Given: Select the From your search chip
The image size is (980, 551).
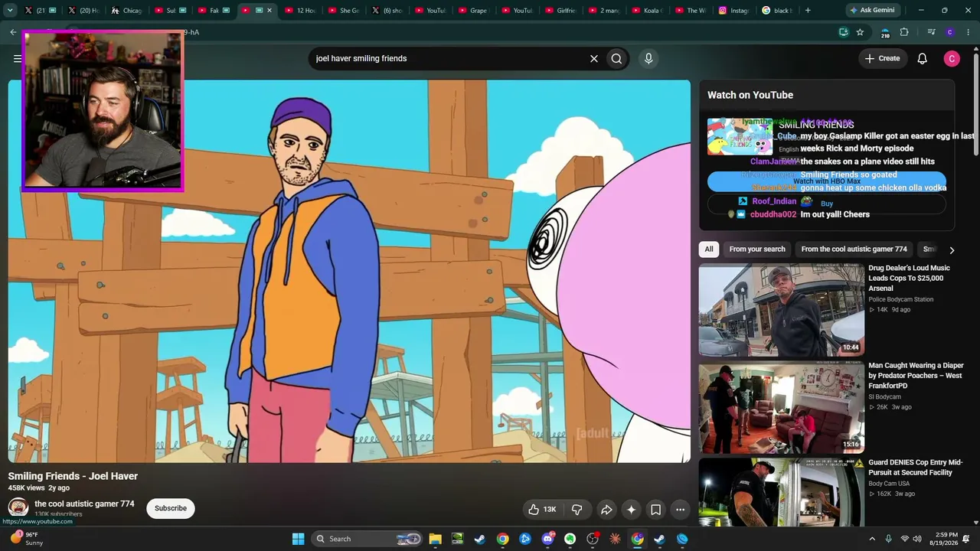Looking at the screenshot, I should click(757, 249).
